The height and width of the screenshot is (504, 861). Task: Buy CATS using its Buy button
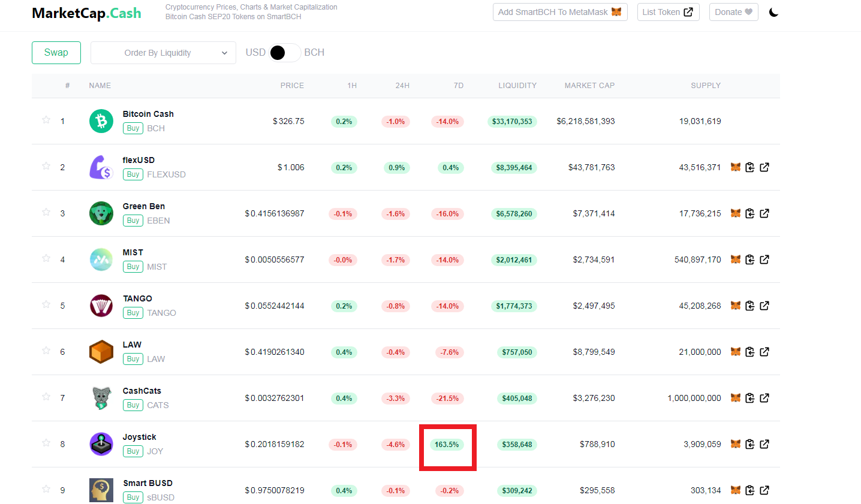[133, 405]
